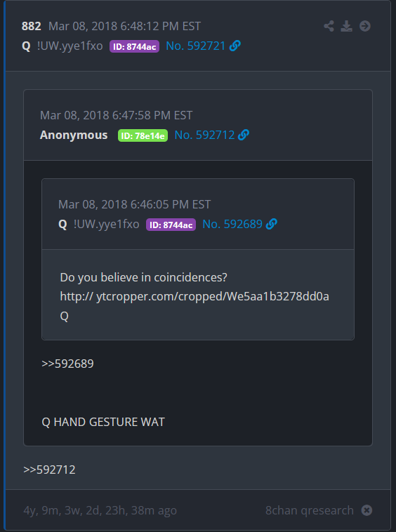Select the purple ID: 8744ac badge in nested quote
The image size is (396, 532).
[x=171, y=225]
